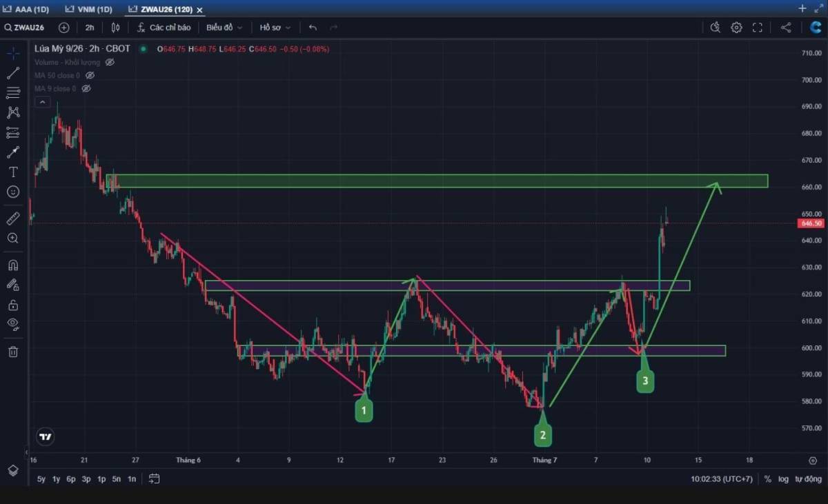Viewport: 828px width, 504px height.
Task: Open chart settings gear icon
Action: (x=736, y=28)
